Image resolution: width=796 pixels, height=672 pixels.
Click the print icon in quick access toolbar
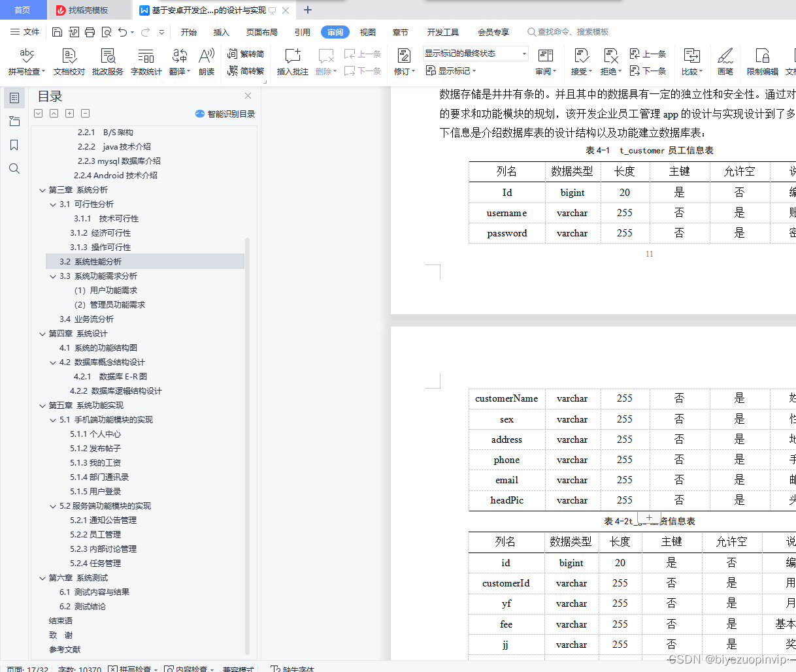coord(90,32)
